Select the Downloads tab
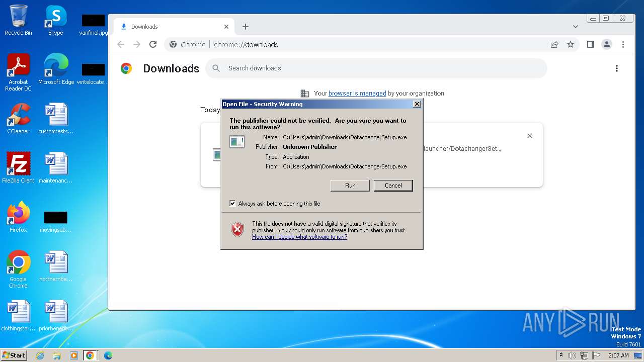644x362 pixels. point(174,27)
